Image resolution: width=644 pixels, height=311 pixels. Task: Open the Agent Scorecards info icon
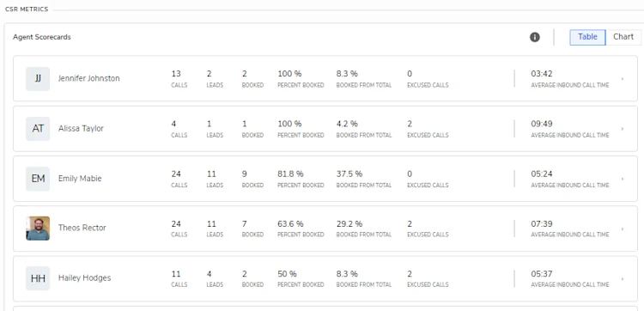[534, 37]
